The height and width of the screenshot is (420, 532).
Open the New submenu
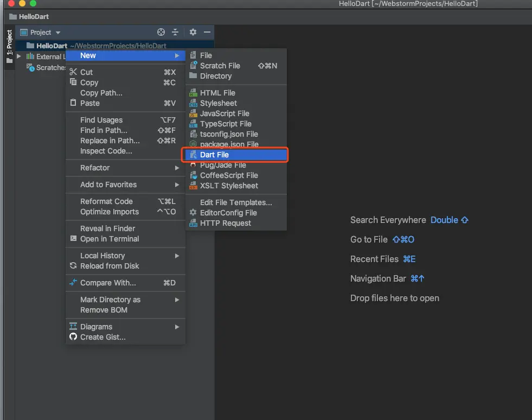pos(125,55)
